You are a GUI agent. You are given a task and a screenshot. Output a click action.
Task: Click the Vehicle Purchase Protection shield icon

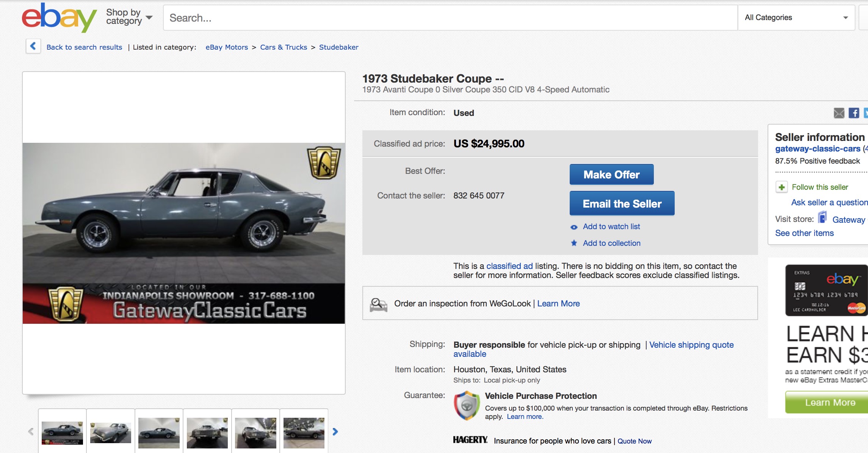(x=467, y=406)
